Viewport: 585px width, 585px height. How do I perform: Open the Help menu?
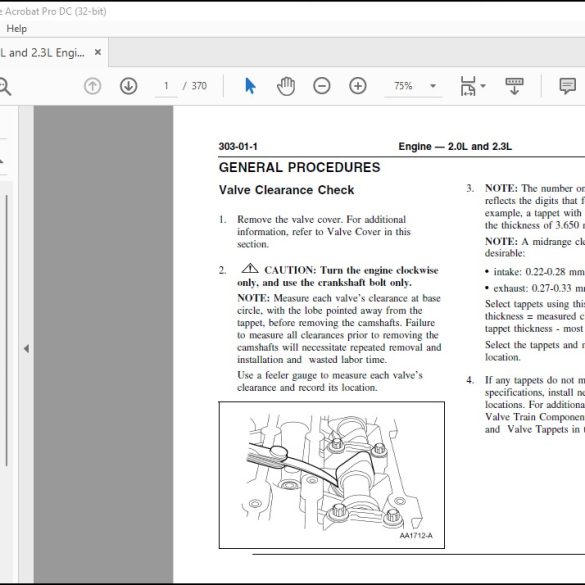(16, 29)
